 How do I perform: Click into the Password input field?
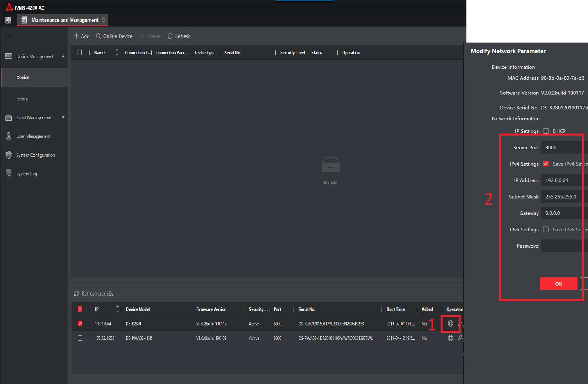(564, 246)
